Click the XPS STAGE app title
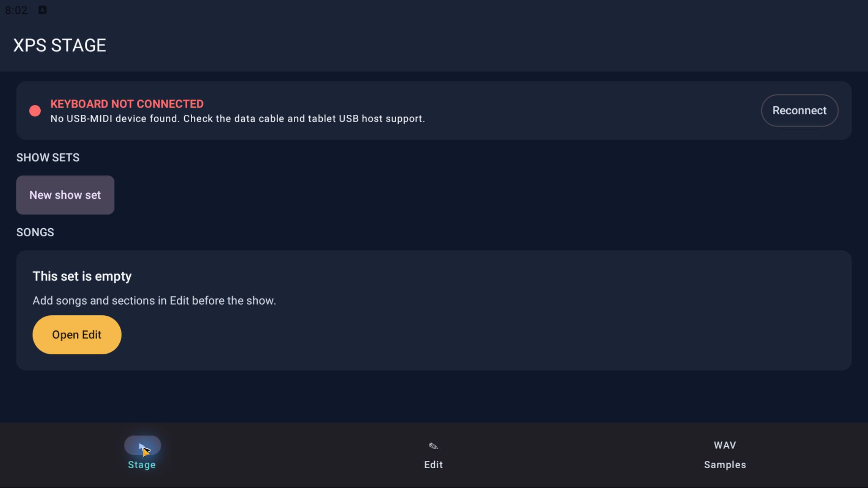This screenshot has height=488, width=868. (x=60, y=45)
